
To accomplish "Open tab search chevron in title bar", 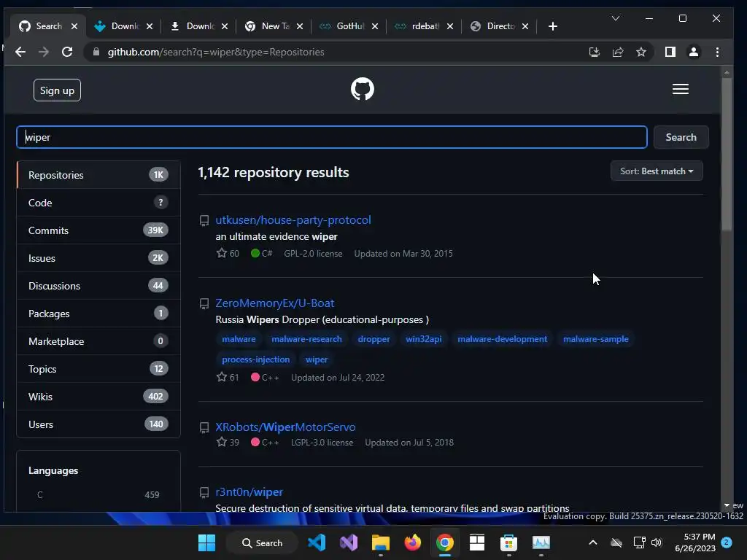I will pyautogui.click(x=616, y=18).
